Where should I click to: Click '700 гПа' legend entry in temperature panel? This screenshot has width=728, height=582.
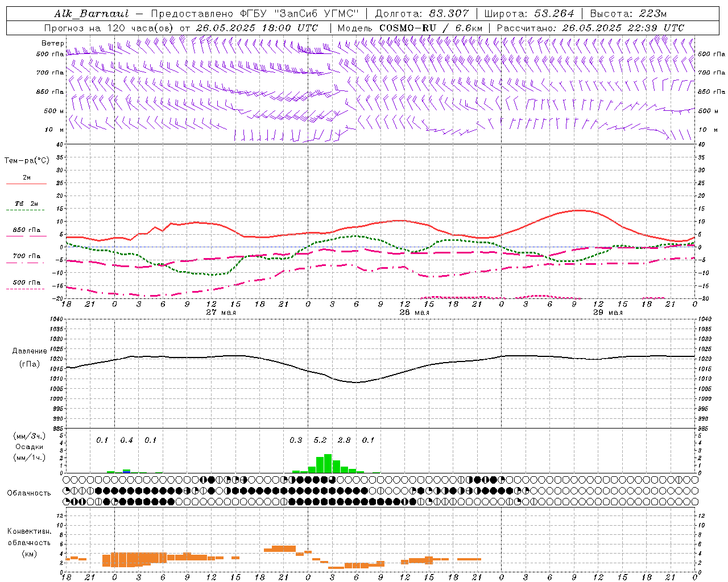(27, 256)
